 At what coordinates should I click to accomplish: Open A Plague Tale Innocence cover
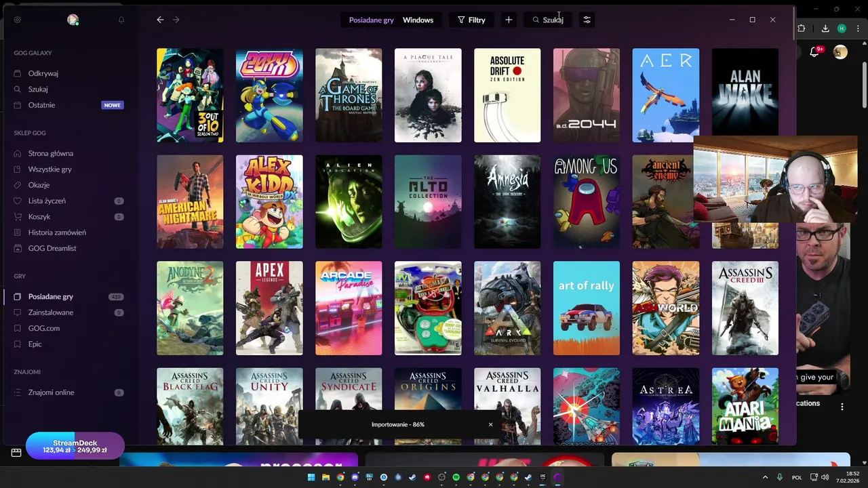(x=428, y=96)
